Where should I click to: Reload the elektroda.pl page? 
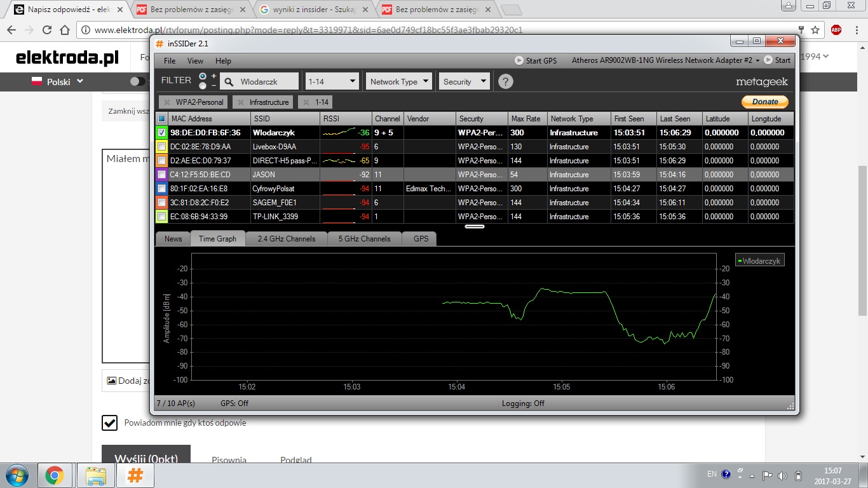point(47,30)
